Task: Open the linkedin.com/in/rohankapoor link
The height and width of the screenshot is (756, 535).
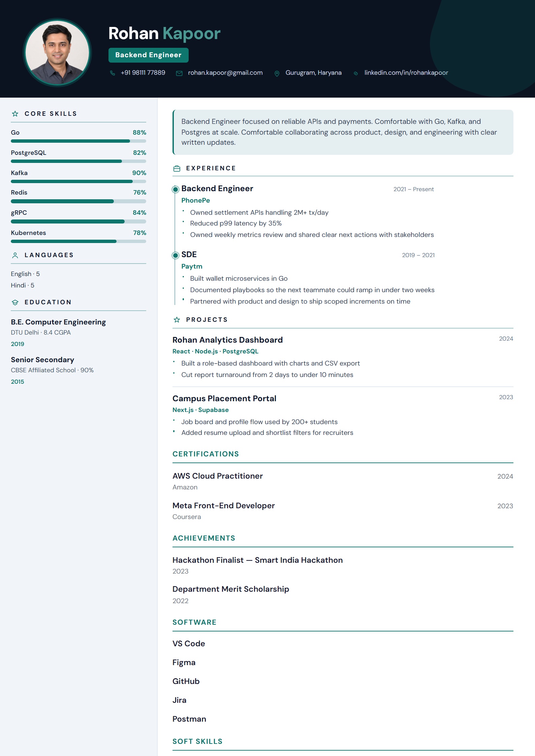Action: tap(406, 73)
